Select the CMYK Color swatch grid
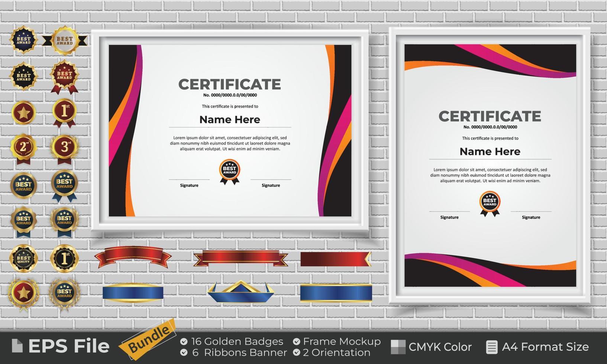This screenshot has width=607, height=364. click(398, 347)
